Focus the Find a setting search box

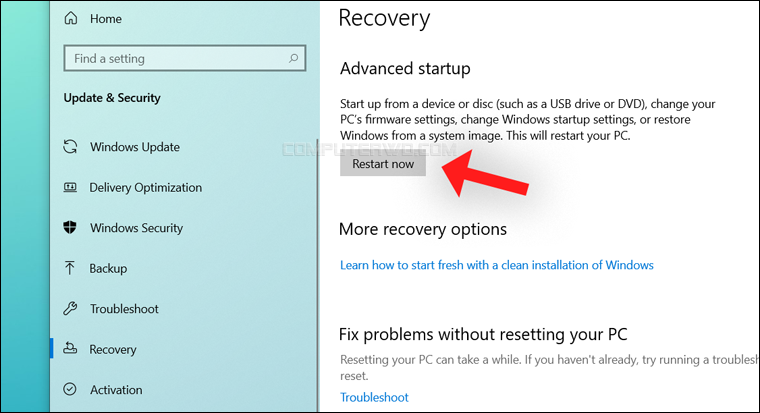185,58
